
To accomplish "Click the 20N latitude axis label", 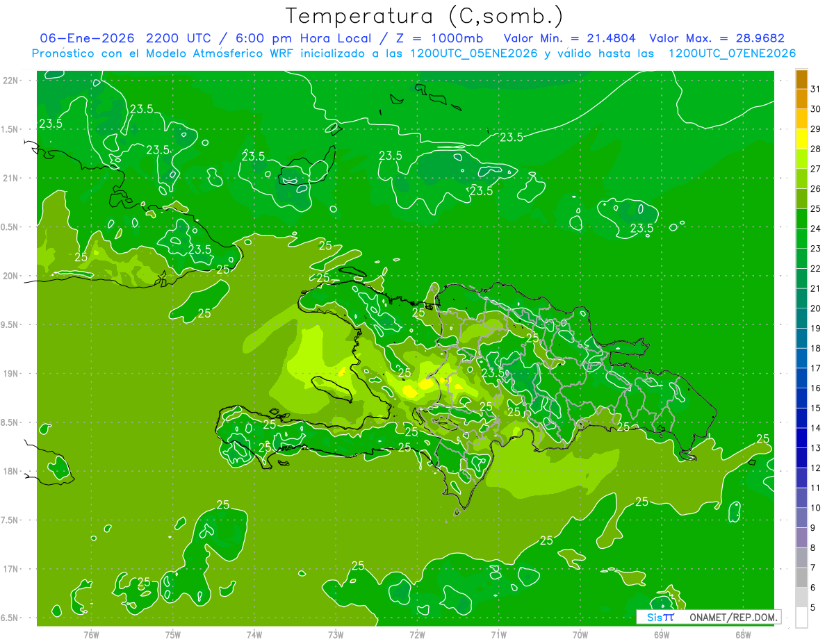I will click(x=12, y=276).
